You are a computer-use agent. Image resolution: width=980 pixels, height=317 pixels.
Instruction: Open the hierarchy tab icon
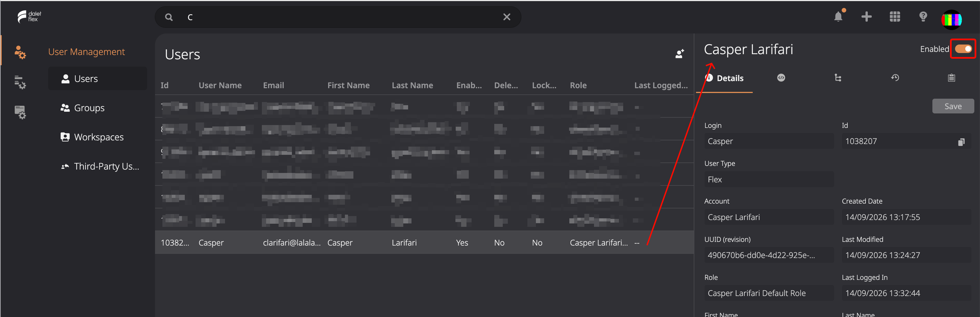click(x=838, y=78)
